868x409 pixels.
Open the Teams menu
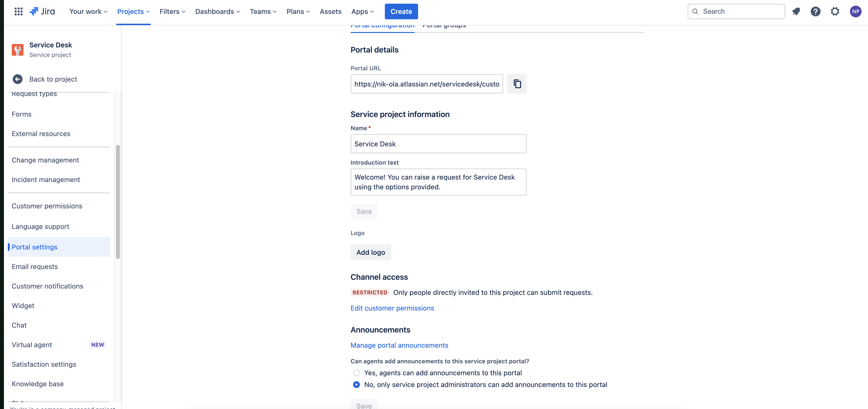pos(263,11)
